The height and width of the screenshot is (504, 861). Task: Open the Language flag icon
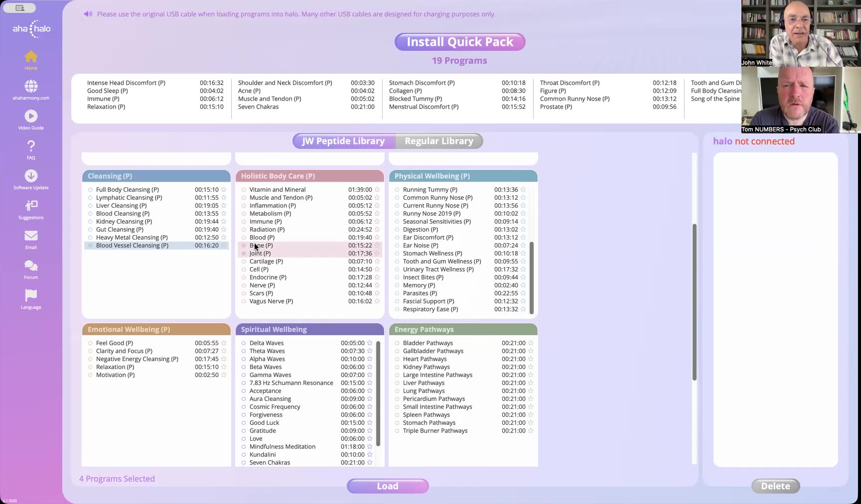[31, 295]
